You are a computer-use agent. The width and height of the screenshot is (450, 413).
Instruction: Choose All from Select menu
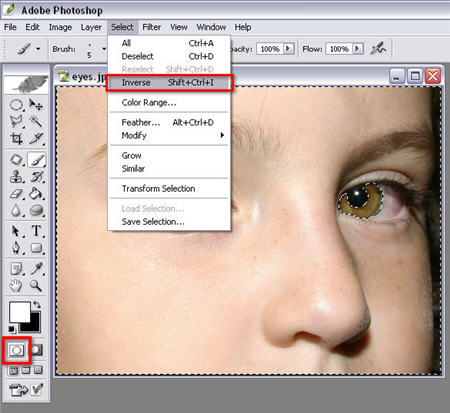169,43
